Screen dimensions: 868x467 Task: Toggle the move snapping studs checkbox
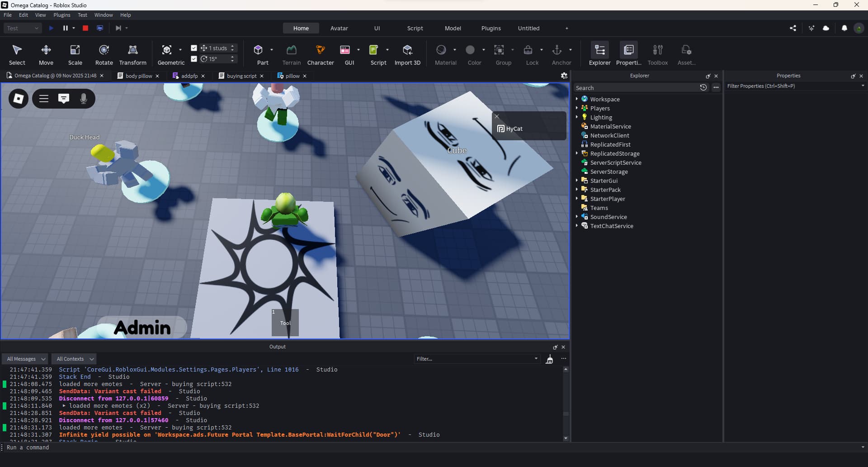(x=194, y=48)
